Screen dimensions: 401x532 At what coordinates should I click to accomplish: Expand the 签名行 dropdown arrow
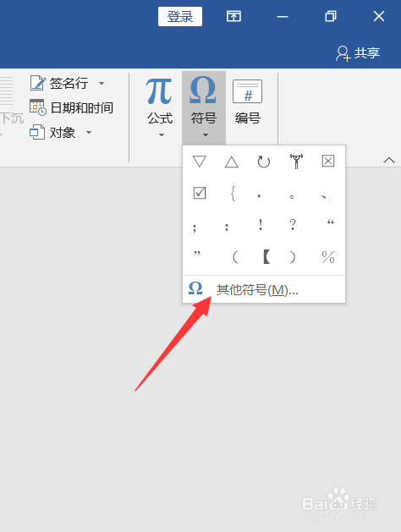click(102, 83)
